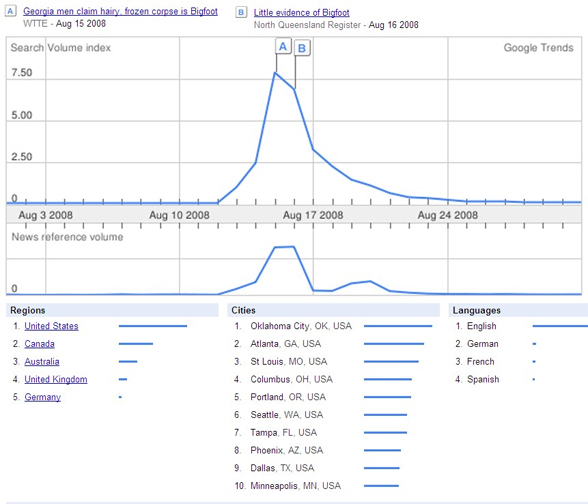Click the Spanish language entry

[x=483, y=379]
